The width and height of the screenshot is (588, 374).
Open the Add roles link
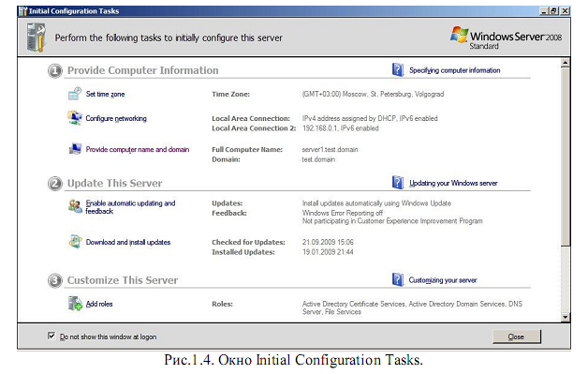click(x=99, y=304)
